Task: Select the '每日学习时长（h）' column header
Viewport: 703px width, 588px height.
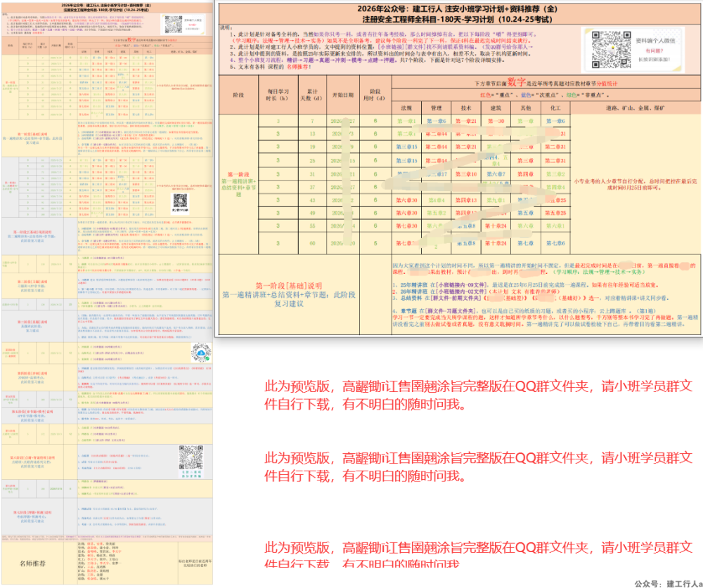Action: [278, 95]
